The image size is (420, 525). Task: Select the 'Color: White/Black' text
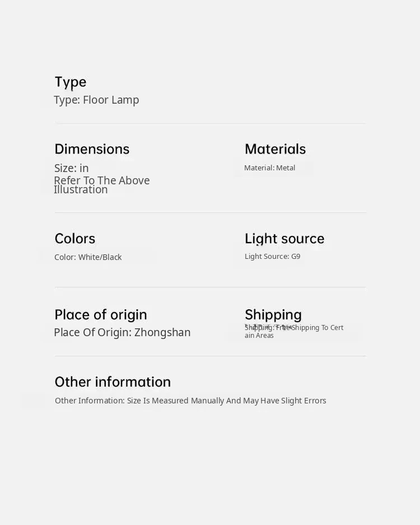[x=88, y=257]
